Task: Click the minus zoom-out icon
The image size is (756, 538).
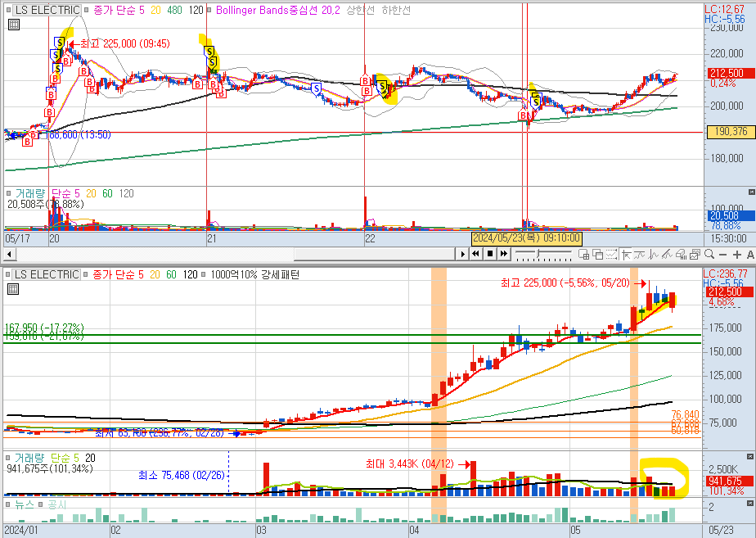Action: pos(722,255)
